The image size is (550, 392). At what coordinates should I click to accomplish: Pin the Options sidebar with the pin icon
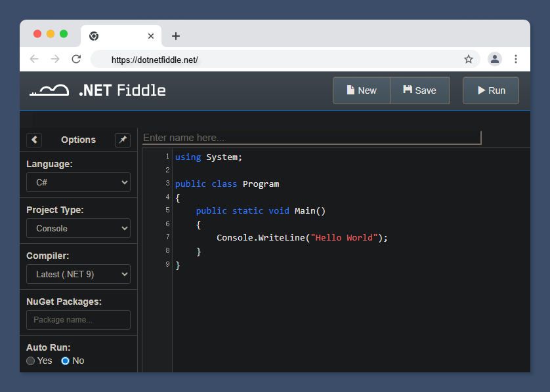point(123,140)
